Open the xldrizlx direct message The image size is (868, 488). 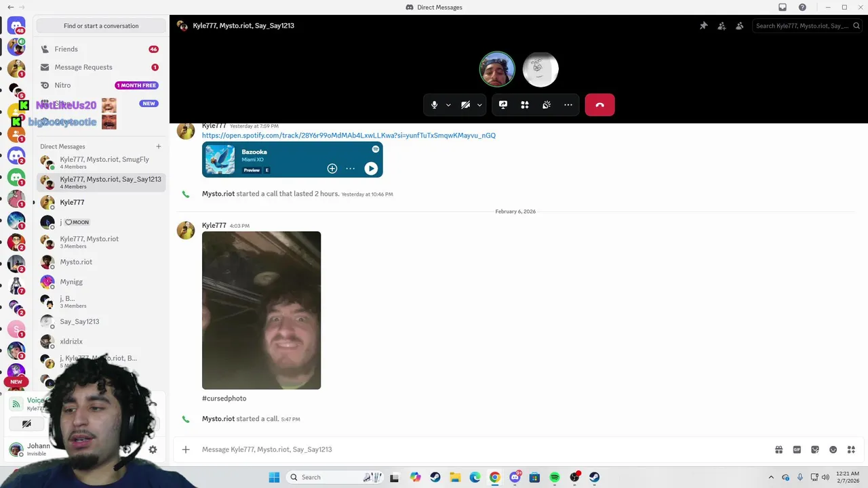point(101,342)
